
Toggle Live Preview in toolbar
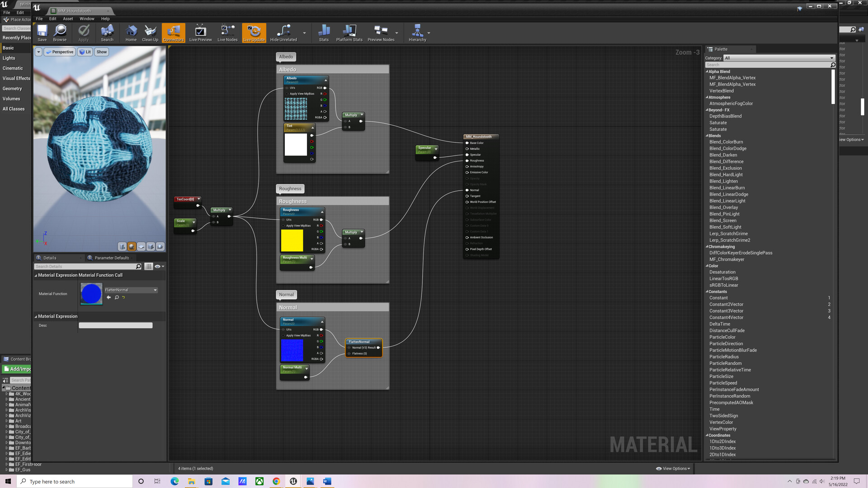point(200,33)
